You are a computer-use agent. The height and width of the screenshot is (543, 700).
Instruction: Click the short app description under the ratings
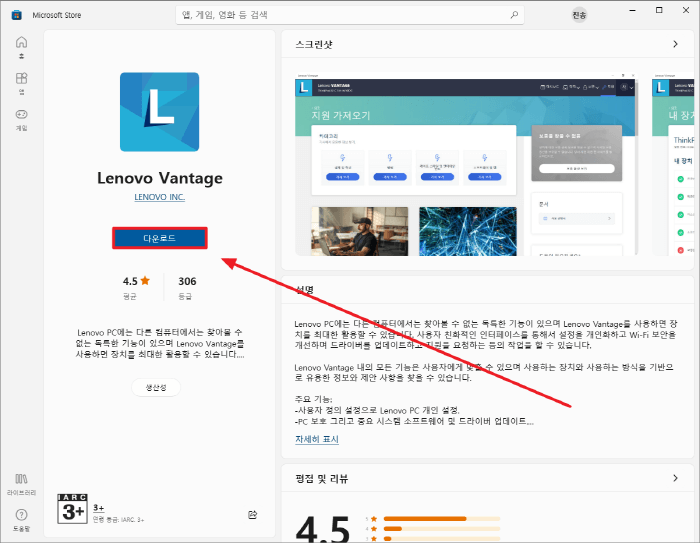click(x=159, y=343)
